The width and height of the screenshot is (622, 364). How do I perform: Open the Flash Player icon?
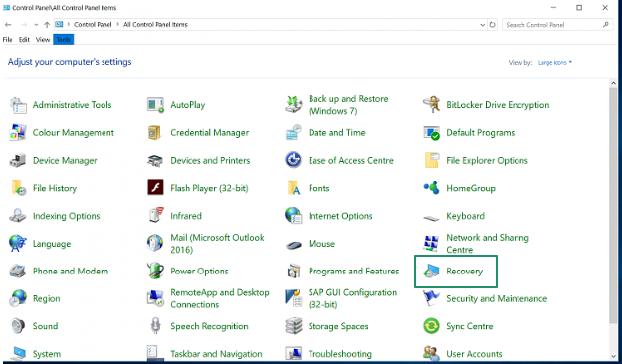coord(155,187)
